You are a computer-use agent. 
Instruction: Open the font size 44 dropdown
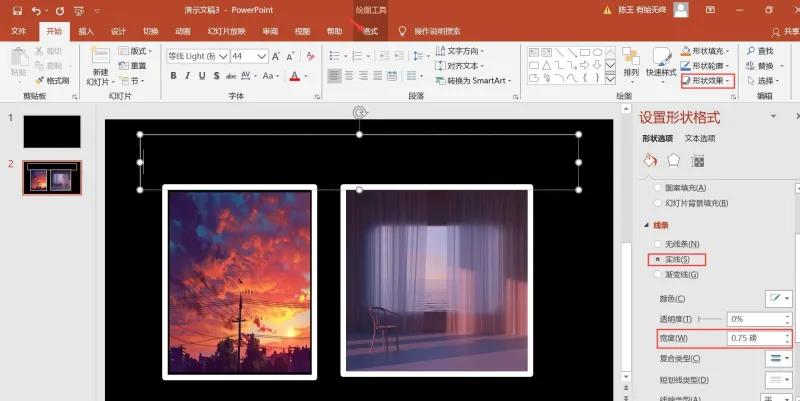coord(262,56)
